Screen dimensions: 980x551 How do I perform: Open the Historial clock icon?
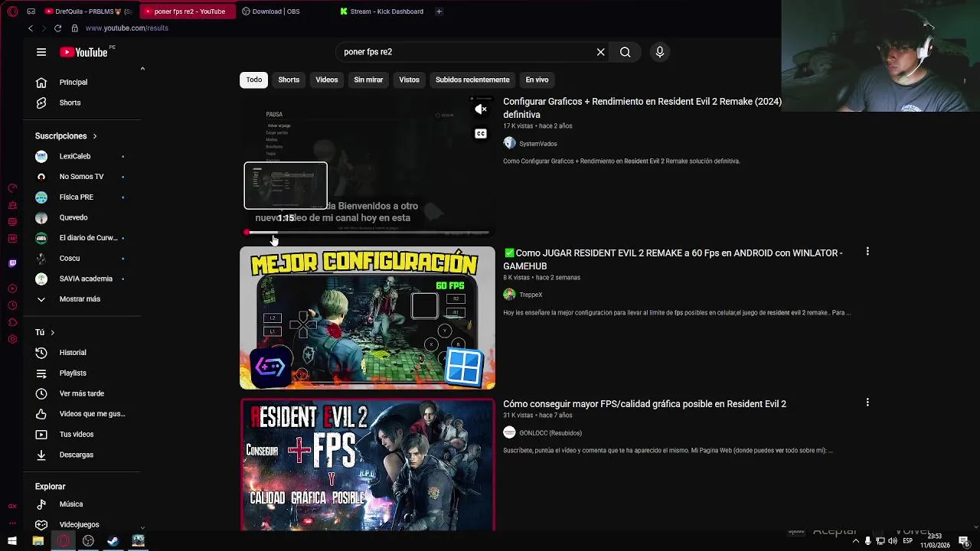click(41, 353)
